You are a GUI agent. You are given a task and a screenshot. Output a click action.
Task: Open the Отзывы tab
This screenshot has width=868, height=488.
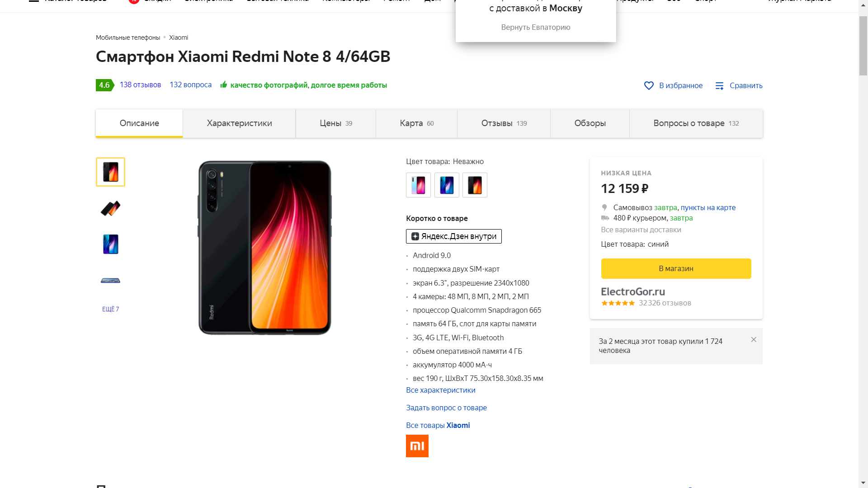[x=504, y=123]
